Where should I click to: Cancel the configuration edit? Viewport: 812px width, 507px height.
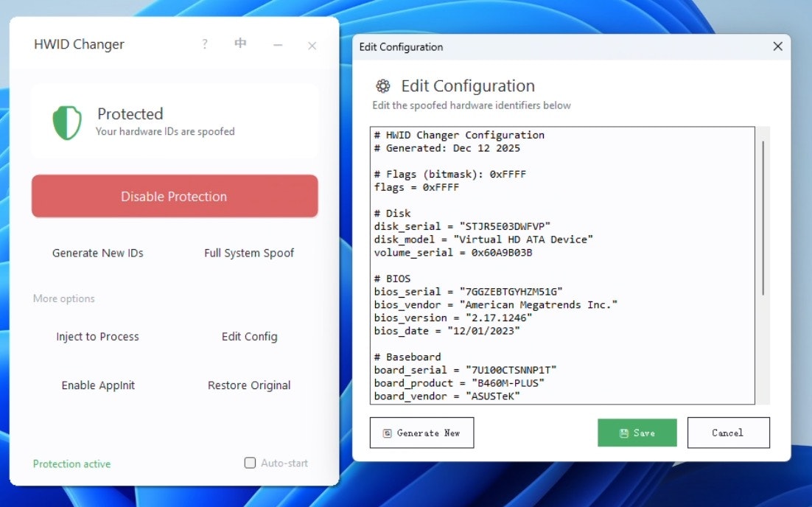[728, 433]
